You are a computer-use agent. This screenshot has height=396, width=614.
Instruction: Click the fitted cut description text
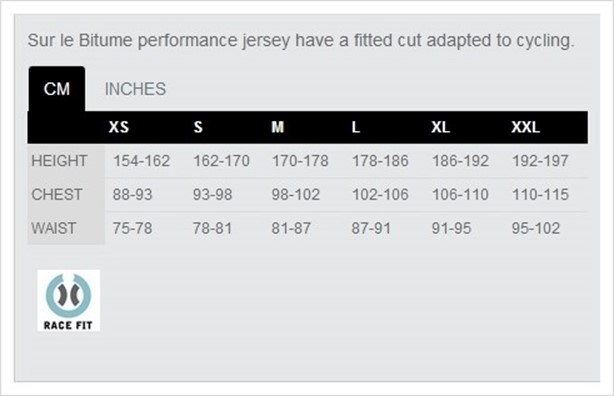(301, 41)
